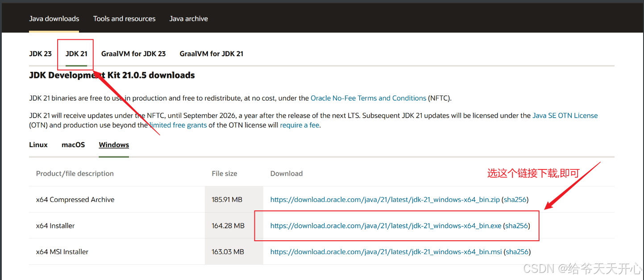Open the Java SE OTN License link
This screenshot has height=280, width=644.
coord(565,115)
